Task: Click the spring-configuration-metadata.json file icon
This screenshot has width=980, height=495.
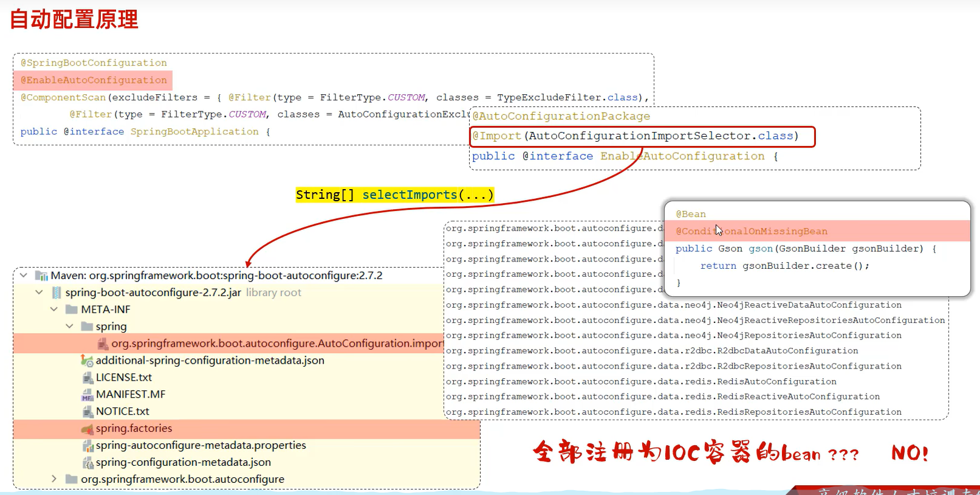Action: coord(87,463)
